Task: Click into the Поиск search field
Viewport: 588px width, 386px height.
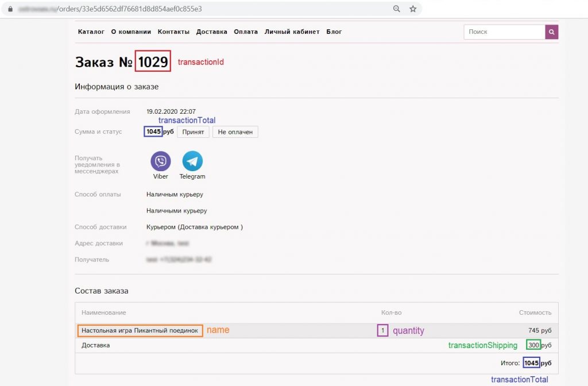Action: coord(504,32)
